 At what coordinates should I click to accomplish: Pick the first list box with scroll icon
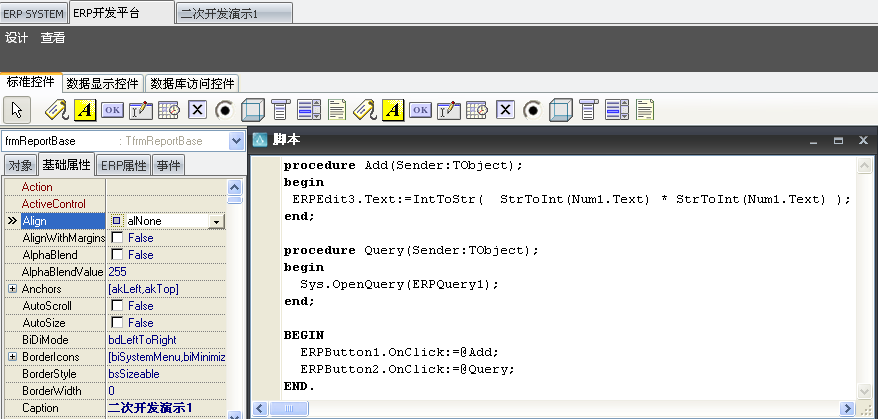(309, 110)
